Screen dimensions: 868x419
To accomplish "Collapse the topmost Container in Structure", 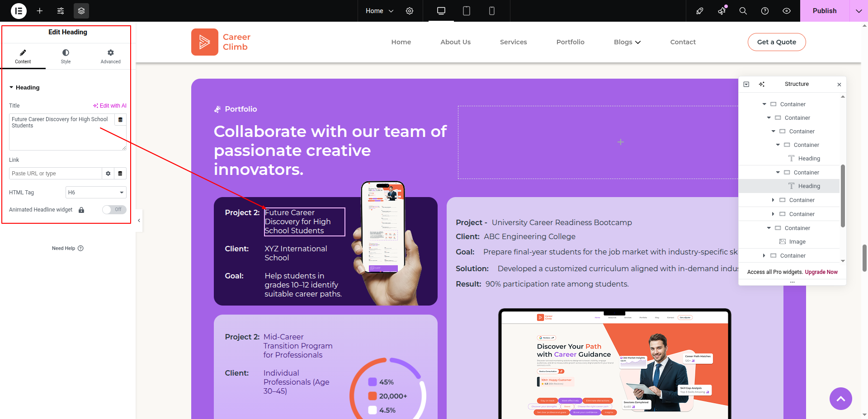I will [764, 104].
